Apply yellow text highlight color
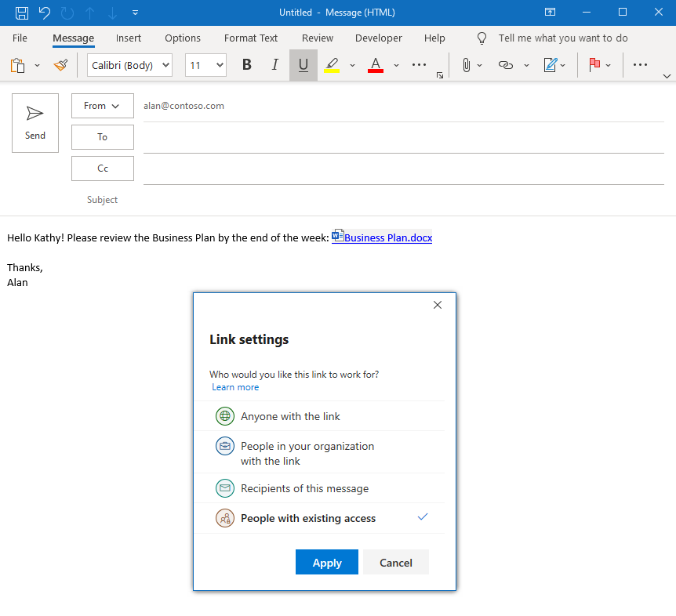This screenshot has width=676, height=616. (x=332, y=65)
